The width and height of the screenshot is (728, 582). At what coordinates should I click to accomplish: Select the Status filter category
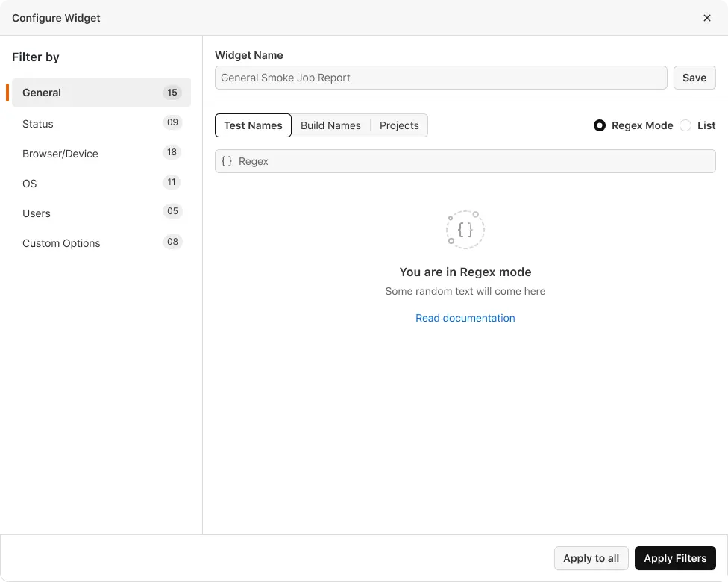pos(101,124)
